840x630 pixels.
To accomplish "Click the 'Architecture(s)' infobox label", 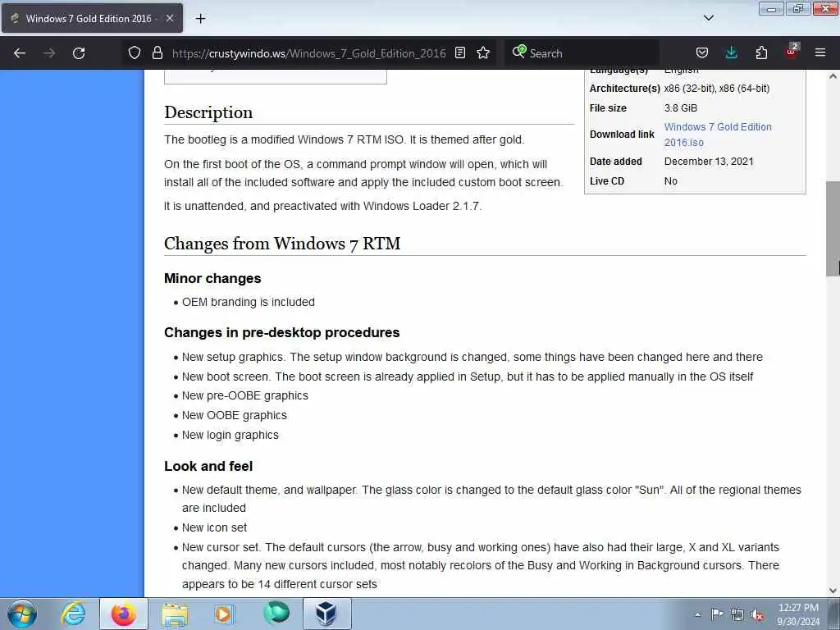I will point(624,89).
